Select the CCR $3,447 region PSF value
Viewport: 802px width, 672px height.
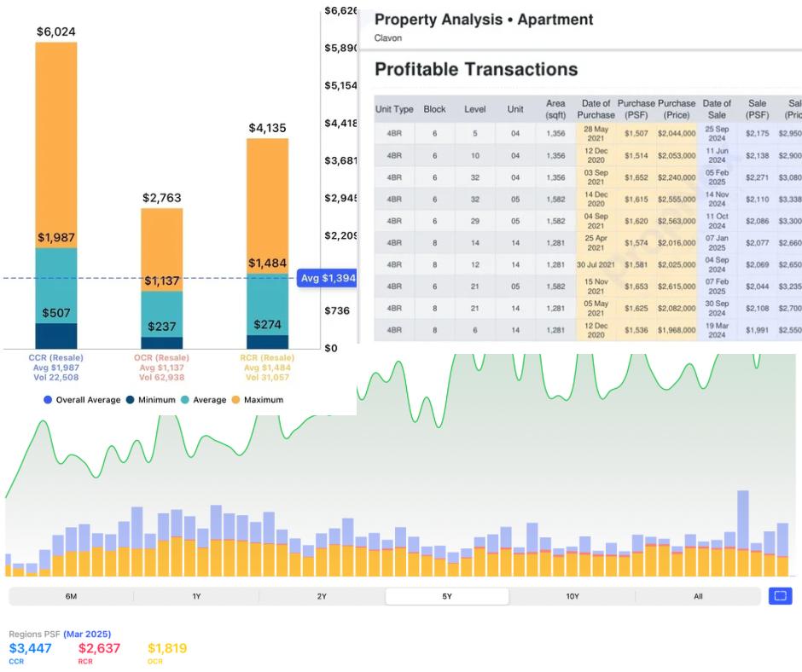pyautogui.click(x=30, y=648)
